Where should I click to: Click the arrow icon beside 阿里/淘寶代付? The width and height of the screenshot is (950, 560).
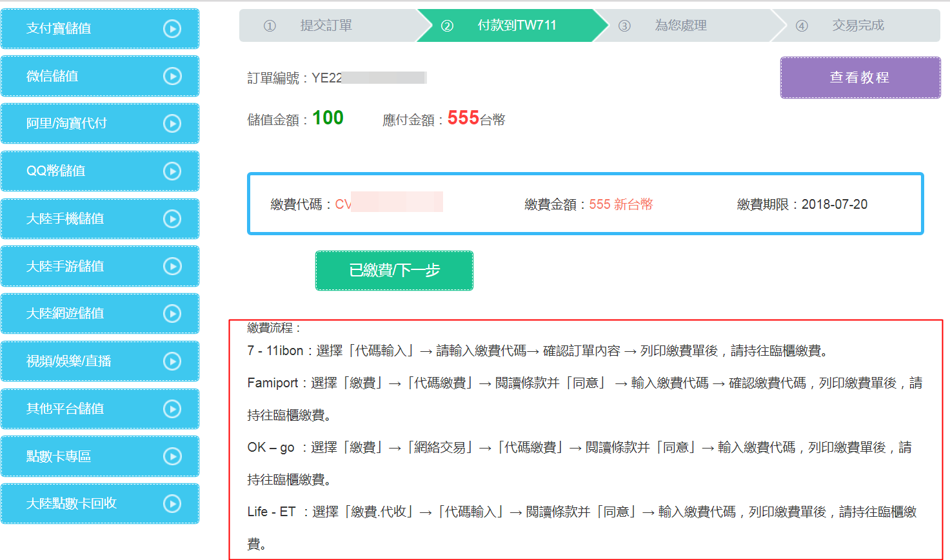pyautogui.click(x=172, y=123)
